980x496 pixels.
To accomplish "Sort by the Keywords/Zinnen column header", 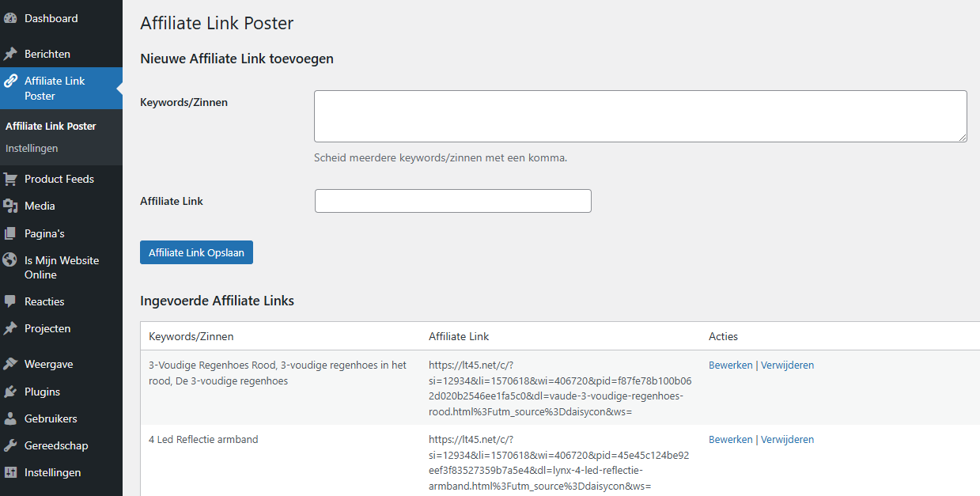I will coord(191,336).
